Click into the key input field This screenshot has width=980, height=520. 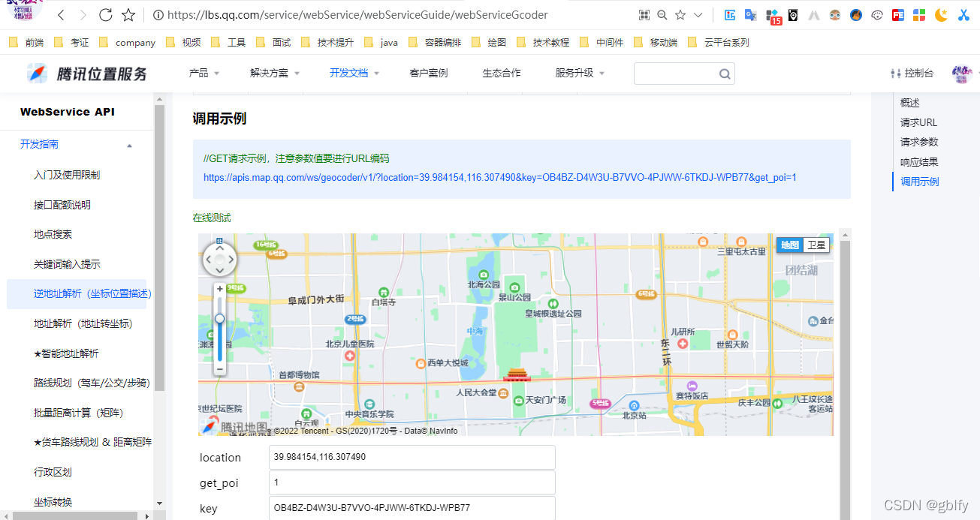click(x=412, y=508)
